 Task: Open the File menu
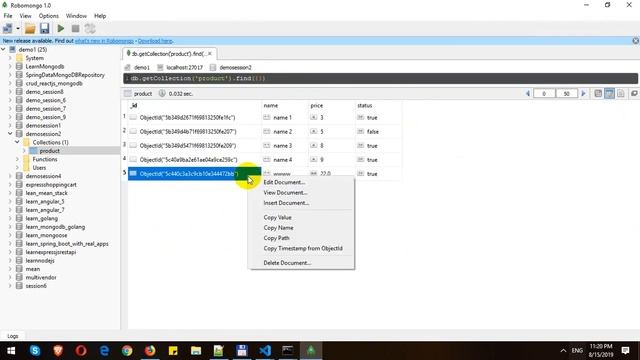pyautogui.click(x=8, y=16)
